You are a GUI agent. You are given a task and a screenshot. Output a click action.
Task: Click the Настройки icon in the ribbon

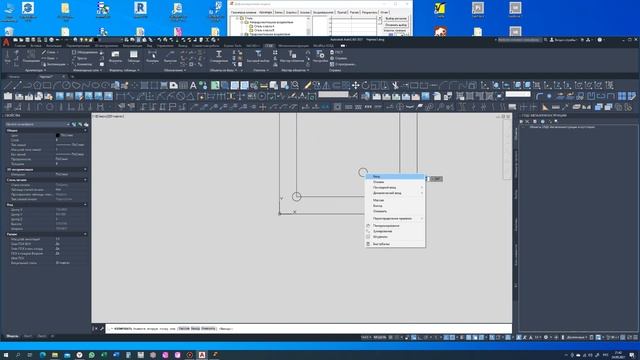point(320,56)
